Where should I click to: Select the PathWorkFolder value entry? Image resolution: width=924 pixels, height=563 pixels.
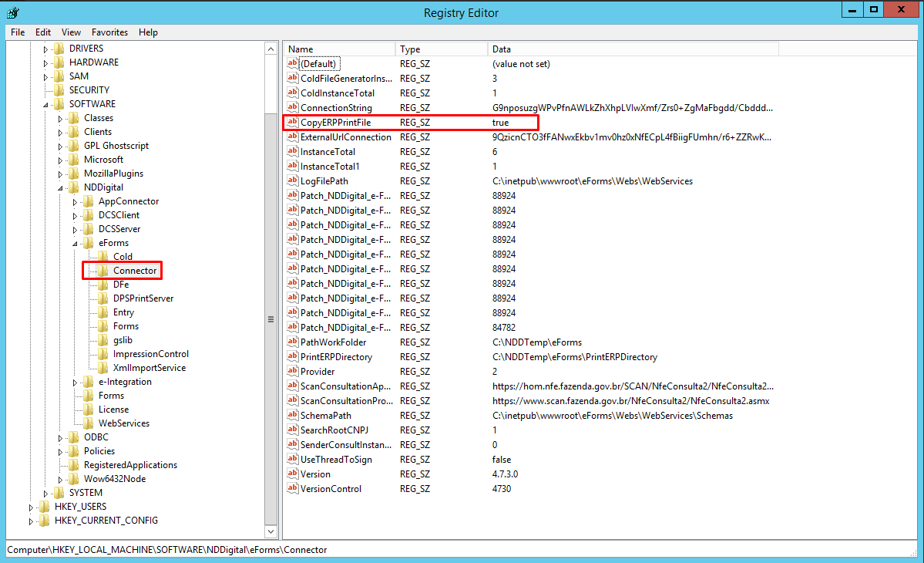(333, 342)
